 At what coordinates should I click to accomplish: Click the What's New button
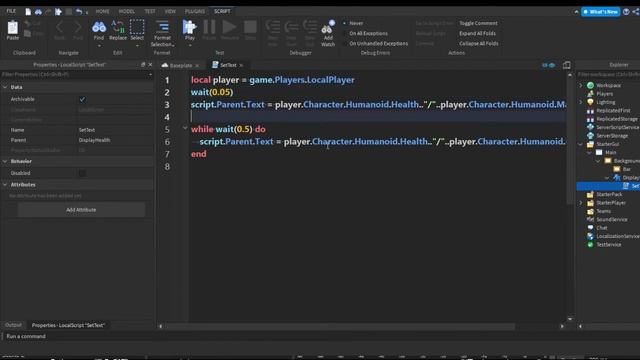tap(600, 11)
